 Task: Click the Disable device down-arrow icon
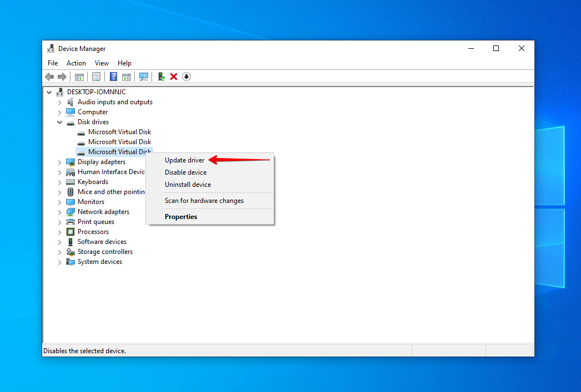coord(186,77)
